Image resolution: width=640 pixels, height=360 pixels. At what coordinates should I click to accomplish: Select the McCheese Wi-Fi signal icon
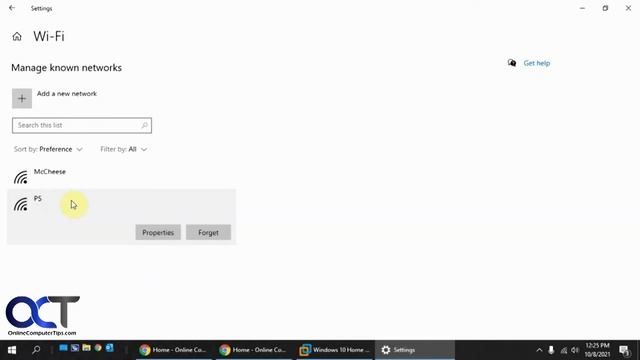21,177
